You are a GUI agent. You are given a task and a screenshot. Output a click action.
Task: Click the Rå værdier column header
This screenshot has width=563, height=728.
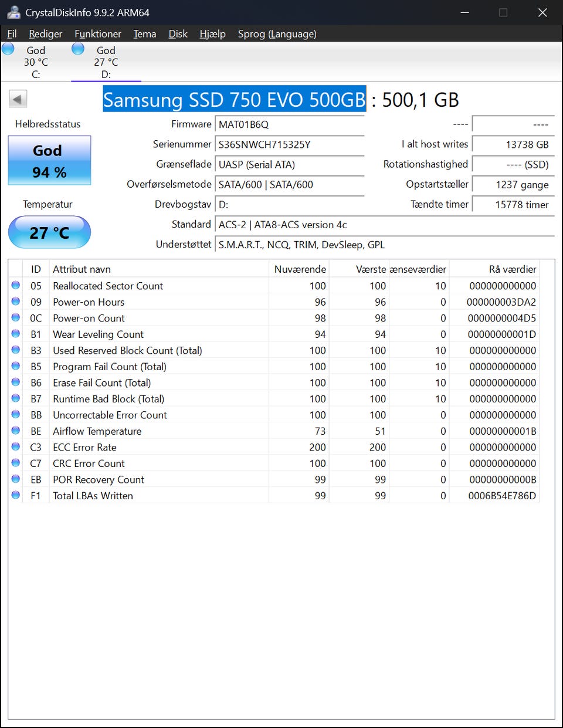pos(494,269)
